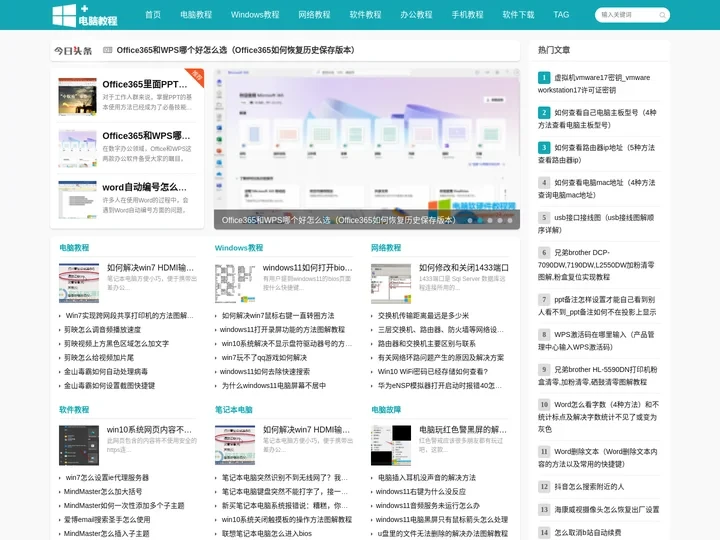The width and height of the screenshot is (720, 540).
Task: Open 电脑玩红色警黑屏的解 article thumbnail
Action: click(x=391, y=445)
